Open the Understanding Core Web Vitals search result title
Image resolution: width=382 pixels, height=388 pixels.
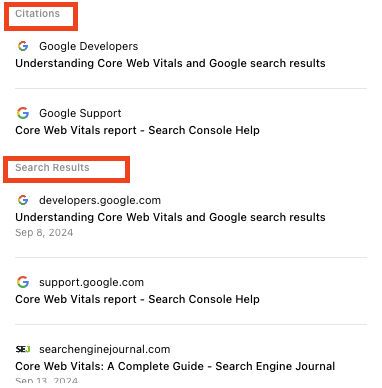point(170,217)
